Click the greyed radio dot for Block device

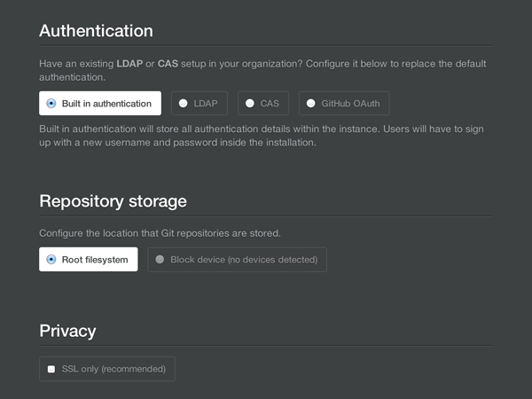[x=160, y=259]
